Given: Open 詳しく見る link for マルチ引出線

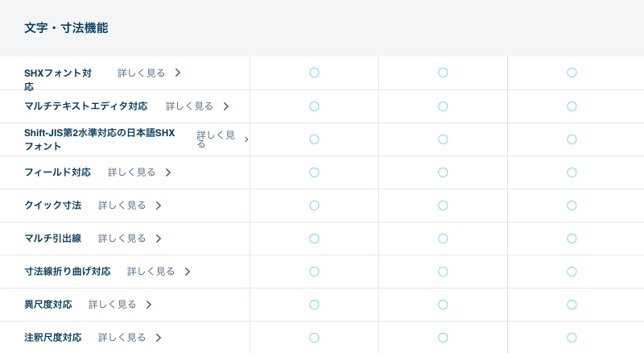Looking at the screenshot, I should 122,239.
